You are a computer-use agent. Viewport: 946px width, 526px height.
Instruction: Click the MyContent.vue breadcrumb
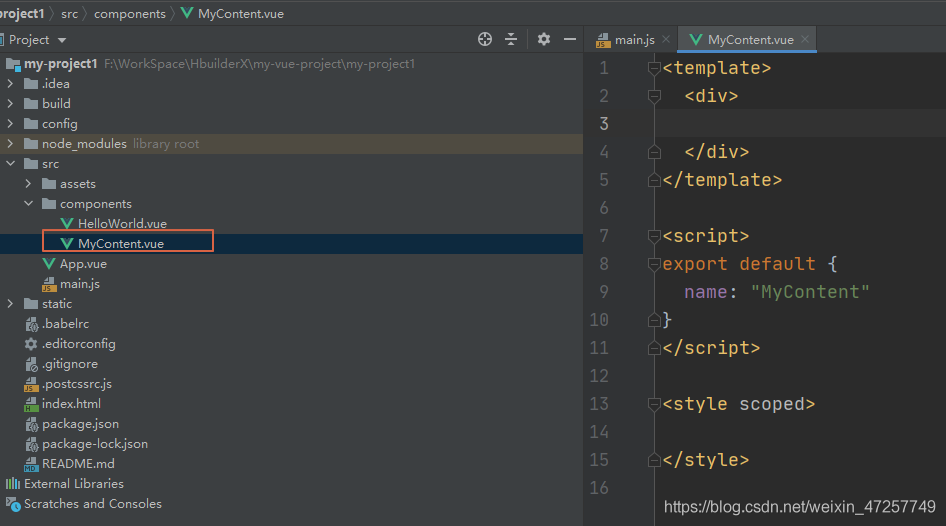(x=240, y=13)
